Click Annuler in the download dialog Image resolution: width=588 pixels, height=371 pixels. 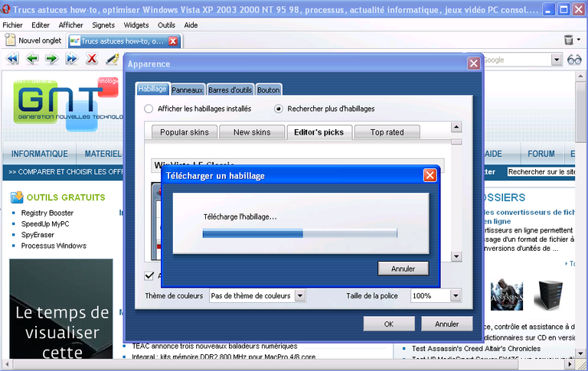click(x=403, y=268)
